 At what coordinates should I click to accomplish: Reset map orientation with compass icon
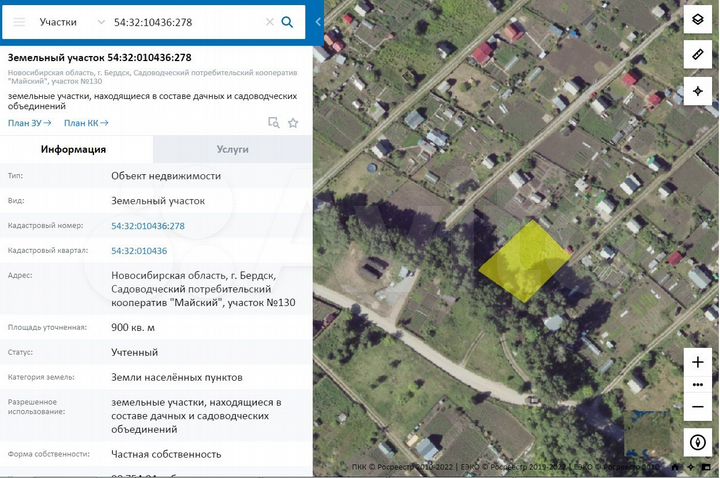pos(697,442)
